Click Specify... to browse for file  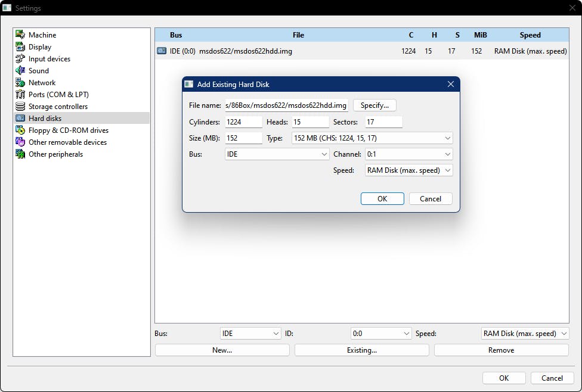click(374, 105)
